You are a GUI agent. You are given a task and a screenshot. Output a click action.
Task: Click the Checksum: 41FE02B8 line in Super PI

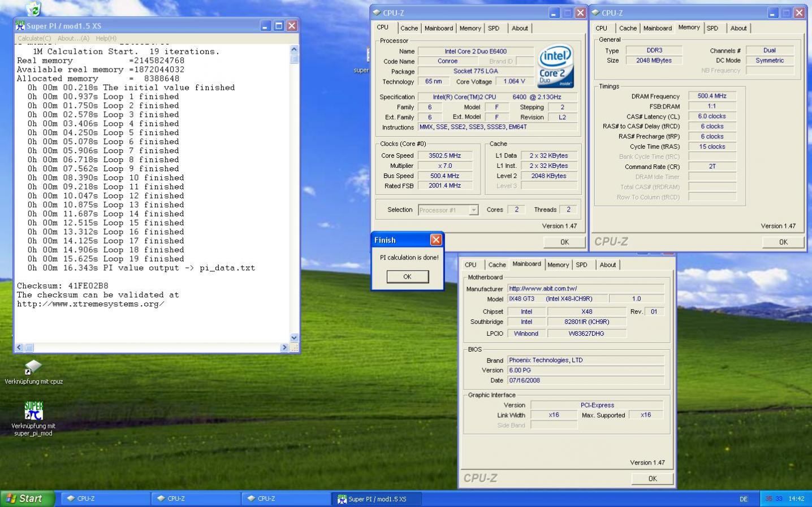coord(62,286)
